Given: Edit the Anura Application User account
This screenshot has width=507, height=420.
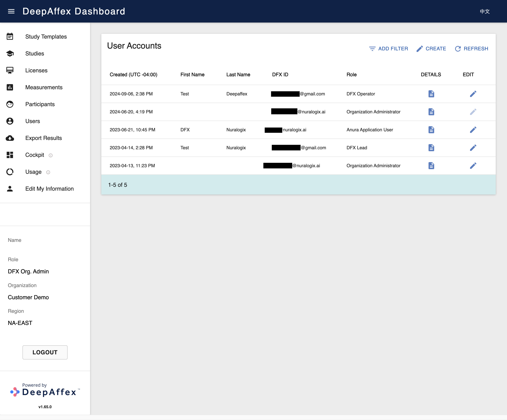Looking at the screenshot, I should (x=473, y=130).
